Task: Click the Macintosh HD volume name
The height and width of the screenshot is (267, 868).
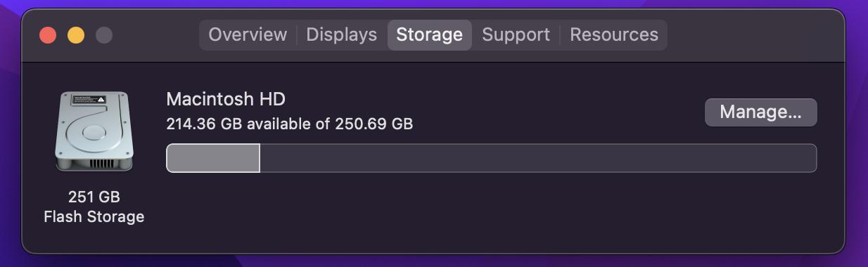Action: (x=226, y=99)
